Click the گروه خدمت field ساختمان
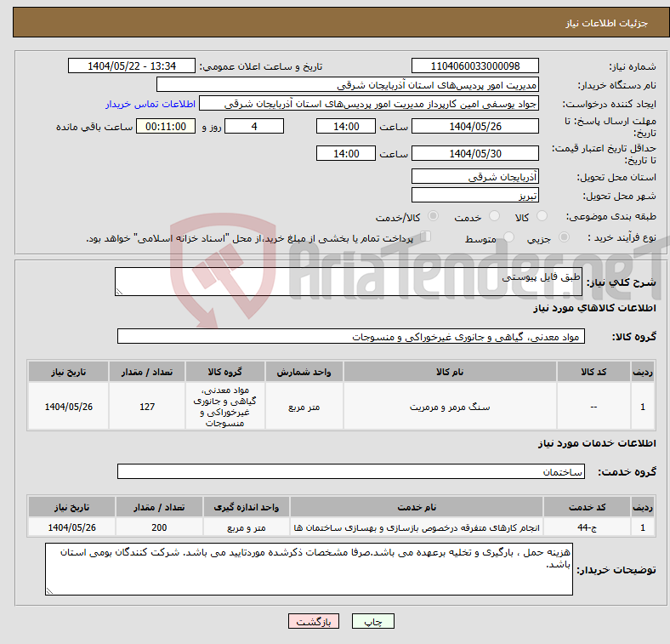This screenshot has width=670, height=644. point(351,471)
